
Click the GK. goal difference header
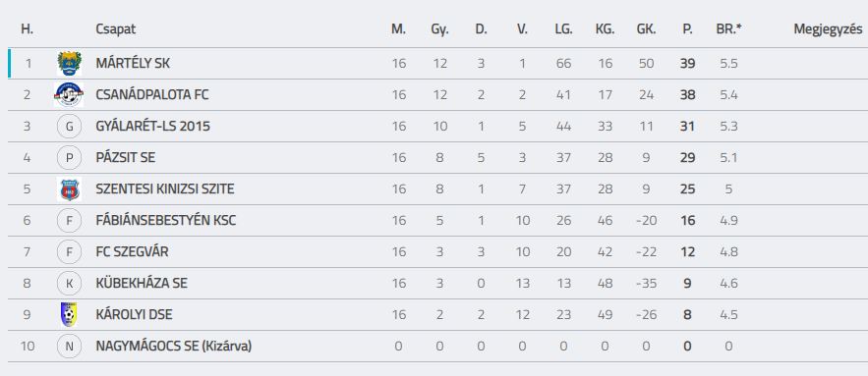(x=646, y=29)
